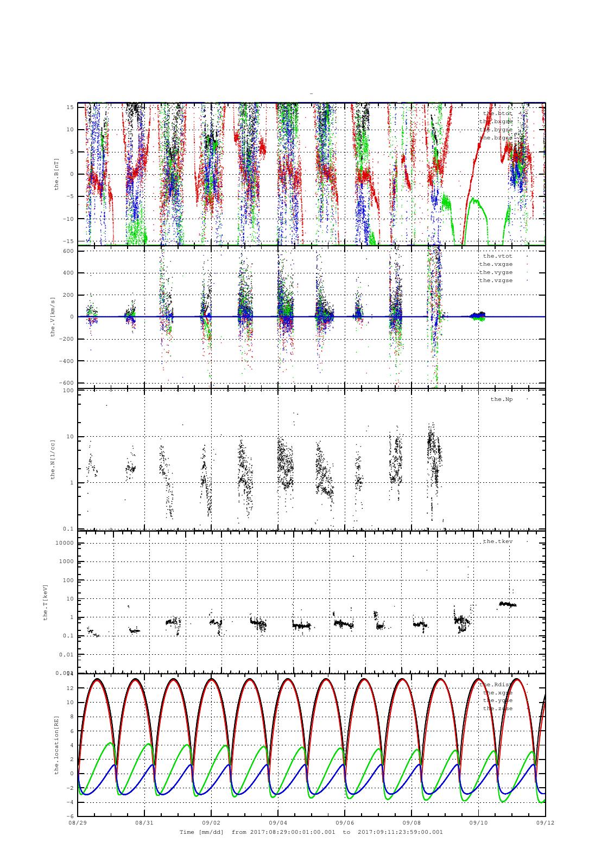Screen dimensions: 614x868
Task: Click the 400 tick on velocity axis
Action: click(x=68, y=273)
